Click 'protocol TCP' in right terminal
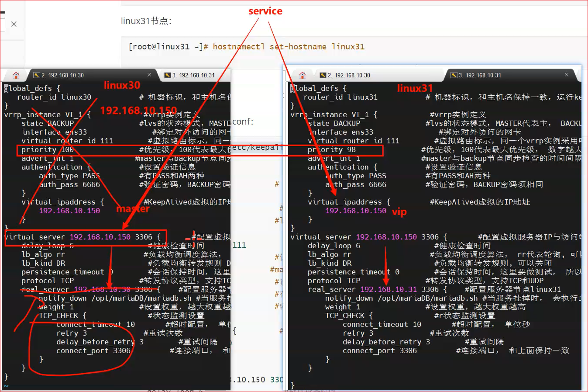Image resolution: width=588 pixels, height=392 pixels. click(334, 281)
